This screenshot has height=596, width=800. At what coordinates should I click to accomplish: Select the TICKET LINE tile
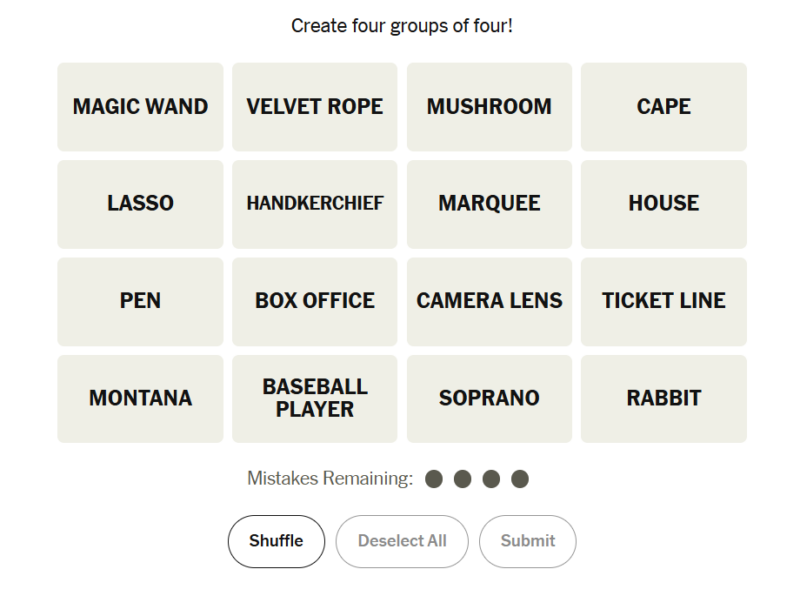(663, 301)
